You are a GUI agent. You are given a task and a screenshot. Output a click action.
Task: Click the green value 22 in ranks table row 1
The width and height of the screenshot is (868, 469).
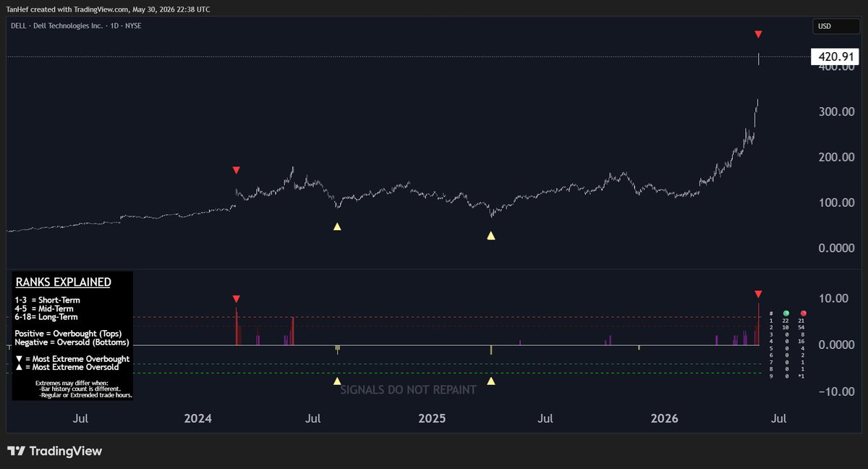tap(786, 321)
